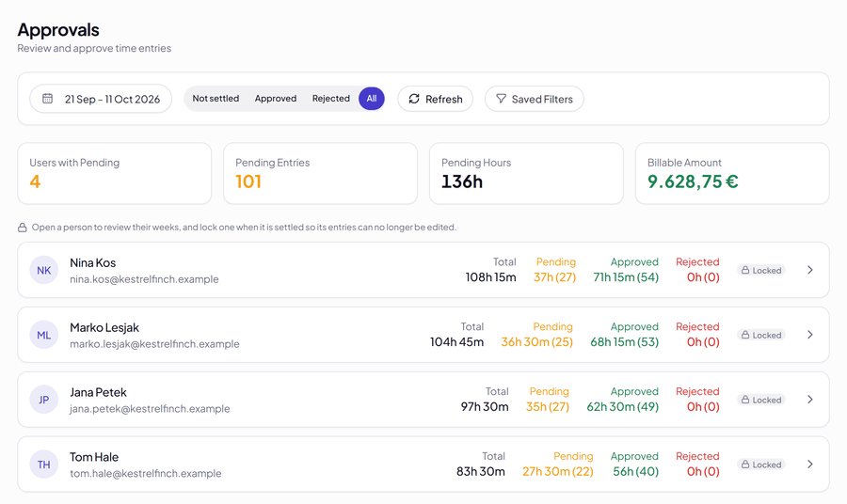Image resolution: width=847 pixels, height=504 pixels.
Task: Click tom.hale@kestrelfinch.example email
Action: [145, 473]
